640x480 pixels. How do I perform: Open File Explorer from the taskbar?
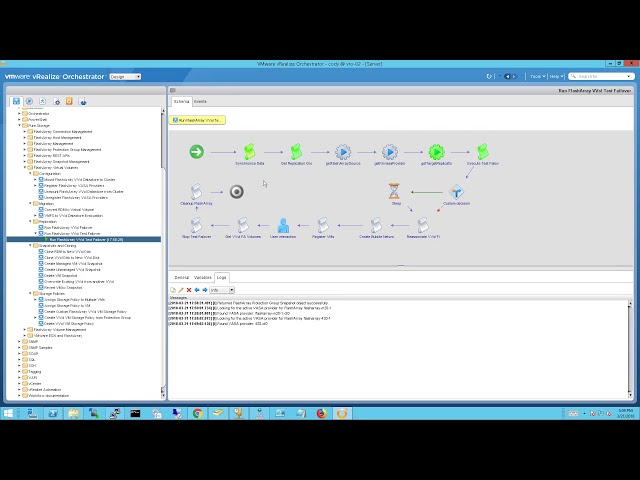coord(73,413)
